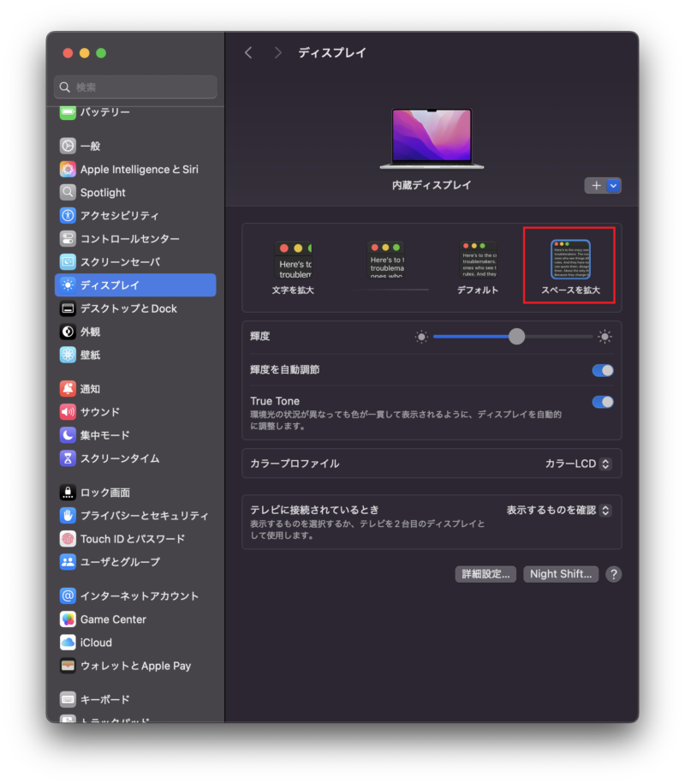685x784 pixels.
Task: Select Users & Groups (ユーザとグループ) icon
Action: coord(68,561)
